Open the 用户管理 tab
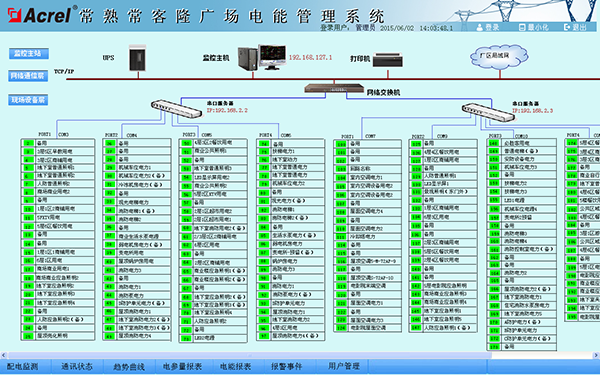 point(344,367)
